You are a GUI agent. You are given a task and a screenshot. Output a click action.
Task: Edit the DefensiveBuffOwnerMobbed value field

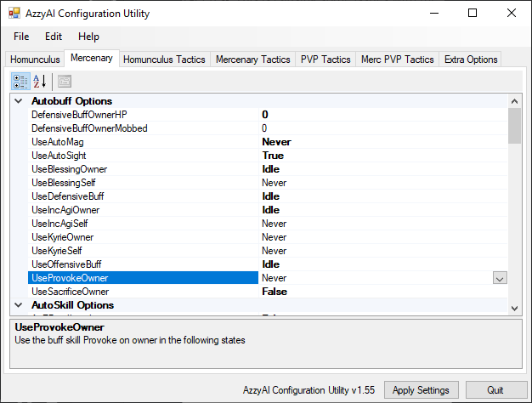(383, 128)
